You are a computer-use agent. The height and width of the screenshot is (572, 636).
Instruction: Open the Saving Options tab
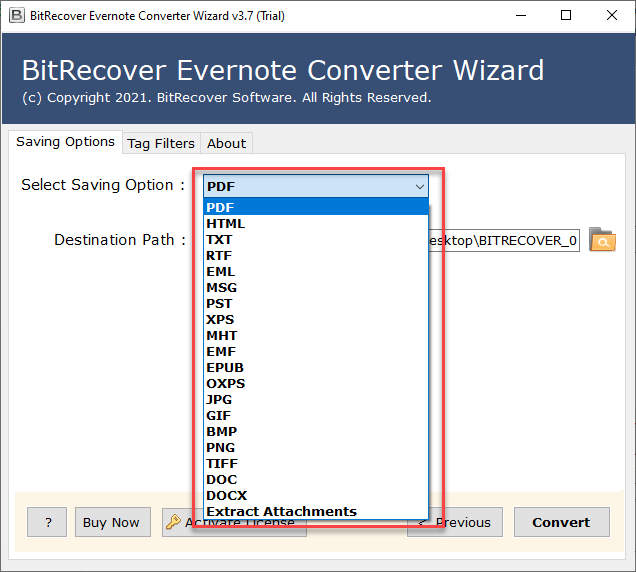65,142
